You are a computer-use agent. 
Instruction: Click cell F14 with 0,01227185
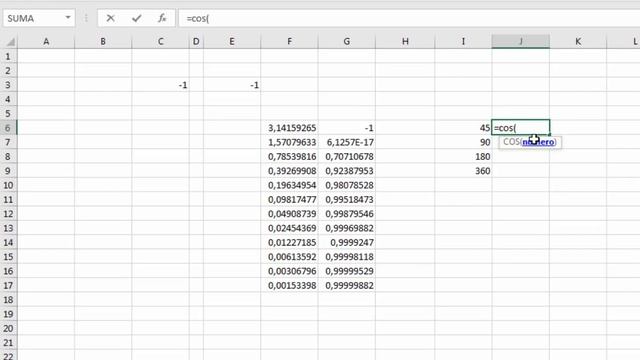click(289, 242)
